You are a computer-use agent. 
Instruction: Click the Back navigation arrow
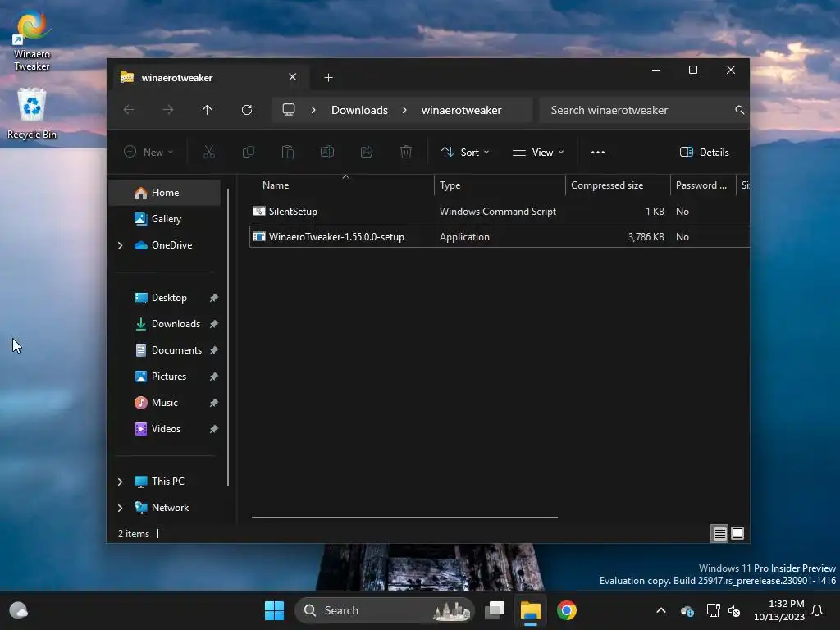coord(129,110)
